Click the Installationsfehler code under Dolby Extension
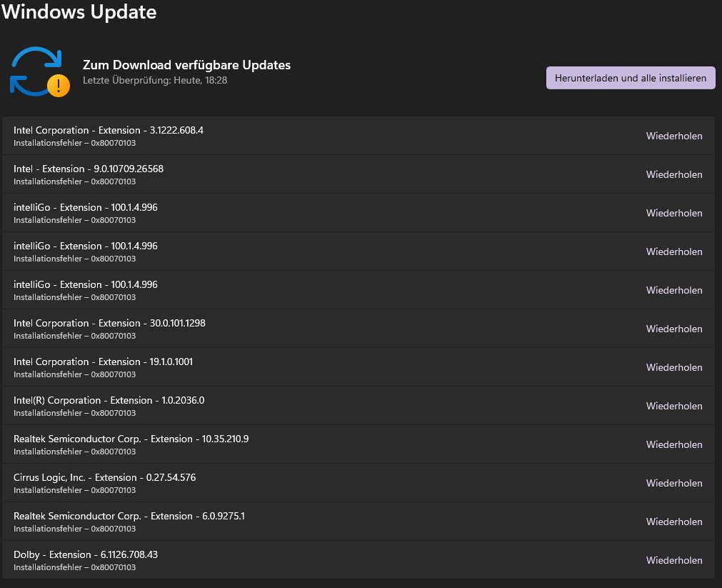 74,567
